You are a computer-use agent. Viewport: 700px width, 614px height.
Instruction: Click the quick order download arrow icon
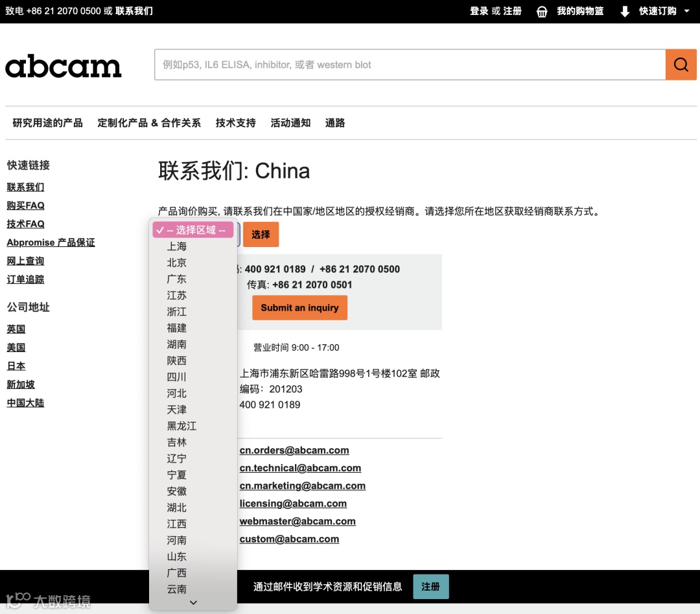click(x=625, y=12)
